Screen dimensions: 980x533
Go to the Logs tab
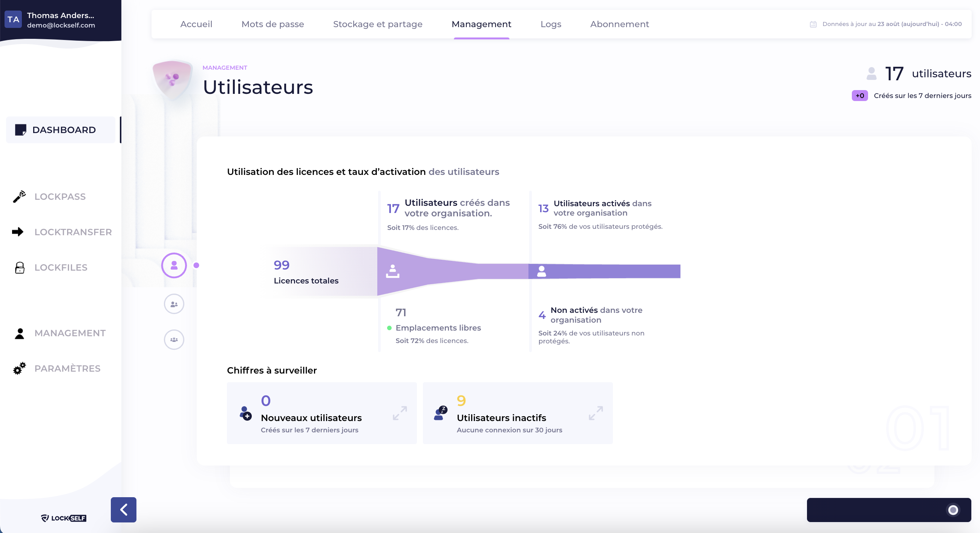point(550,24)
